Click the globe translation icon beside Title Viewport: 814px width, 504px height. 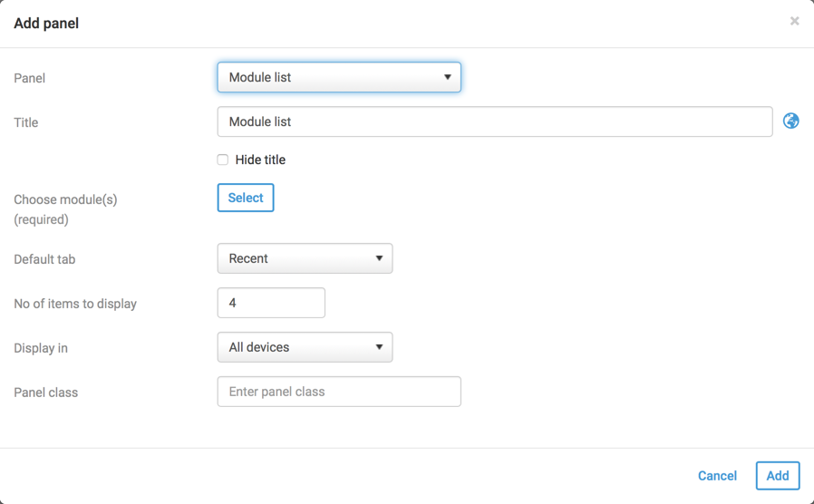click(791, 121)
